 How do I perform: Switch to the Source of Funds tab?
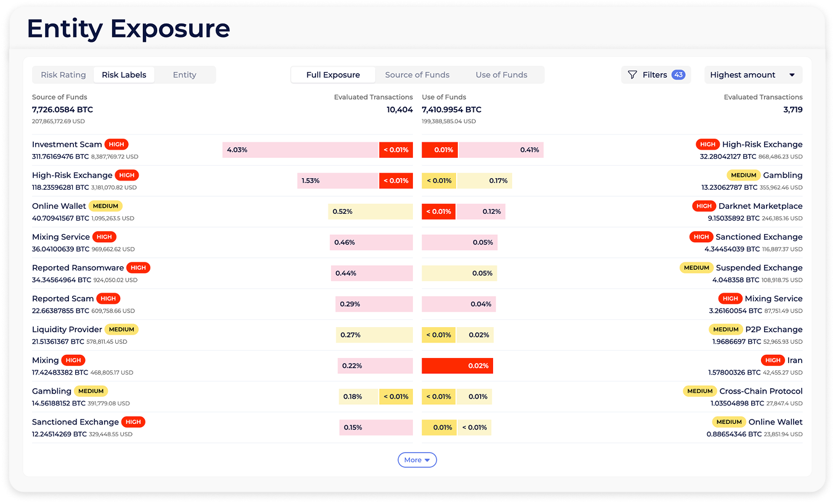click(x=417, y=75)
